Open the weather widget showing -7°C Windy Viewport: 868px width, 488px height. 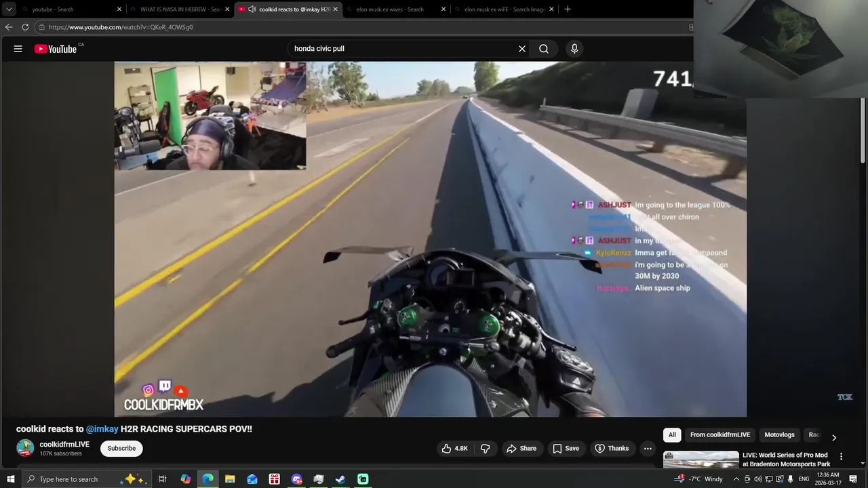698,479
